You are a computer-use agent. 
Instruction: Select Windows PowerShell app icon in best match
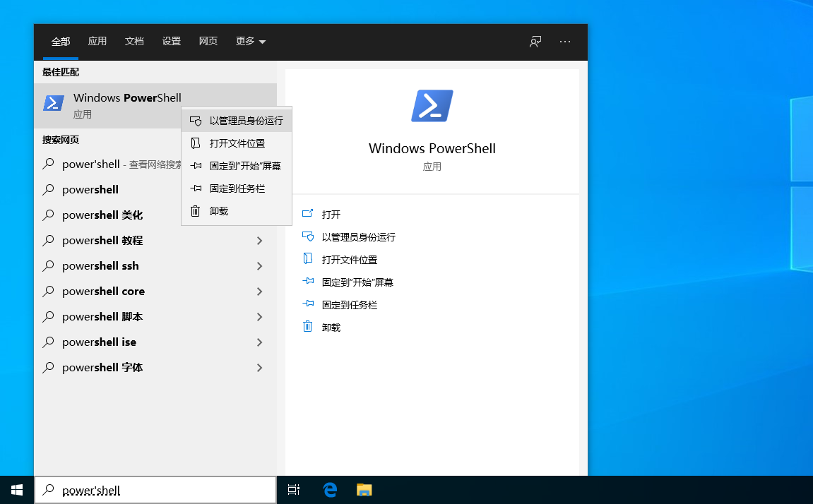(54, 103)
